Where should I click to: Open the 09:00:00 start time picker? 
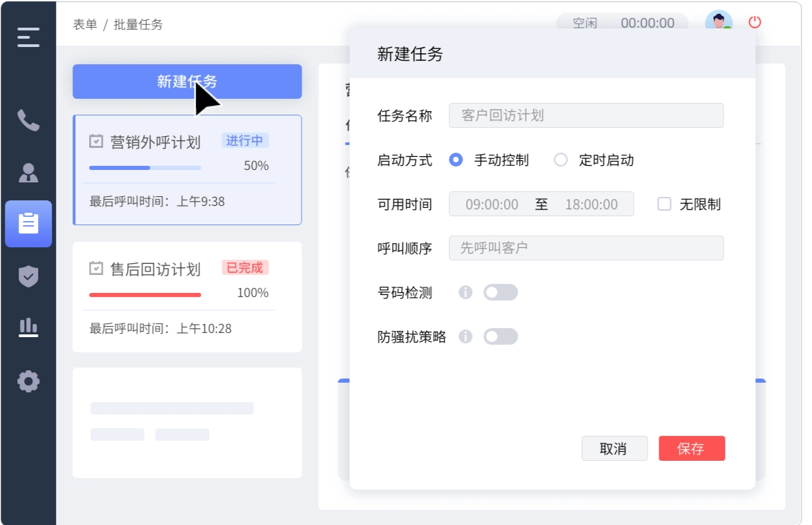[x=492, y=204]
